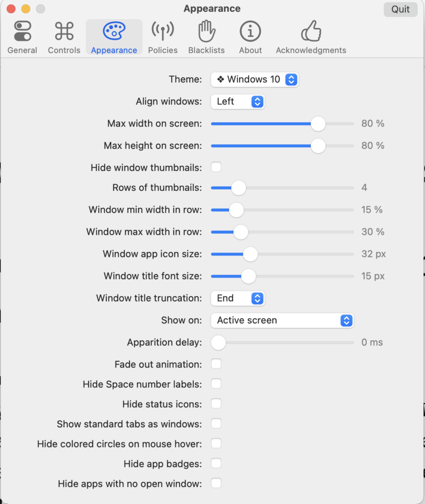Open the Theme dropdown showing Windows 10
The height and width of the screenshot is (504, 425).
click(x=254, y=79)
